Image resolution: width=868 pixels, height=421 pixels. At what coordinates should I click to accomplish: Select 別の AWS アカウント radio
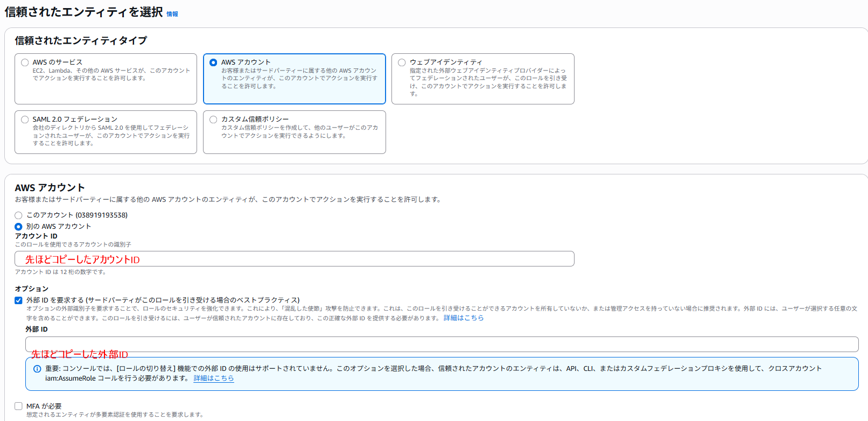point(18,227)
